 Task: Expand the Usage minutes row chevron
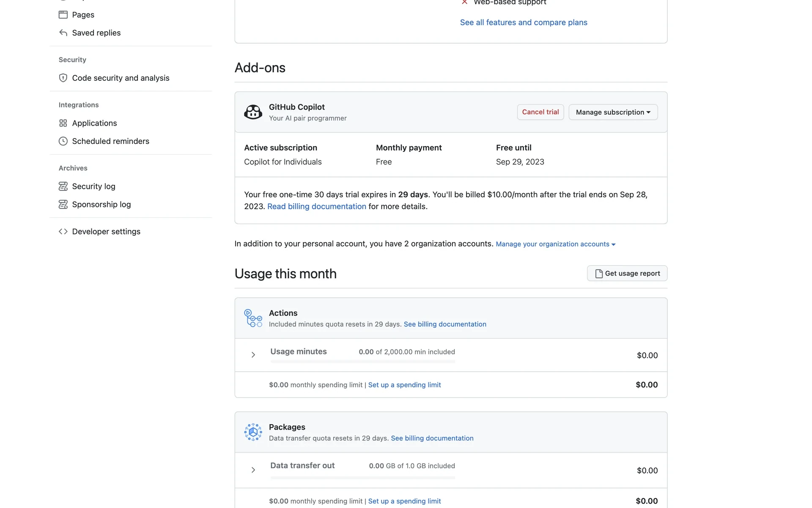[253, 355]
